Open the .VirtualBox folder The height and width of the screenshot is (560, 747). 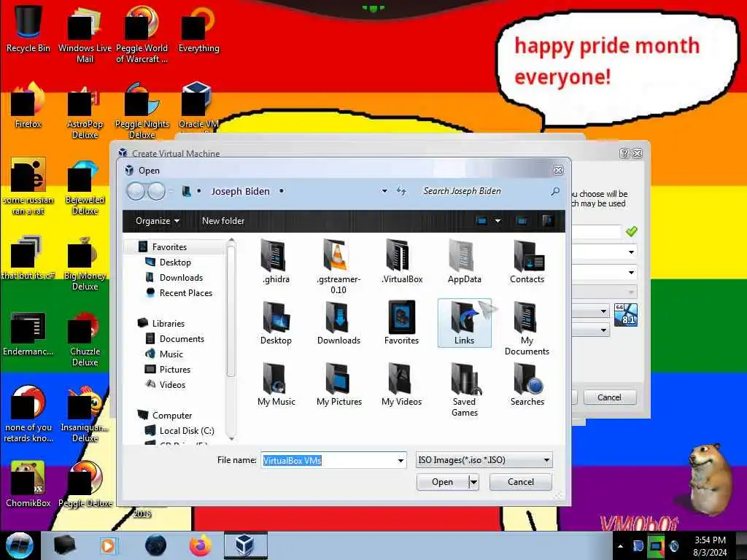point(402,262)
